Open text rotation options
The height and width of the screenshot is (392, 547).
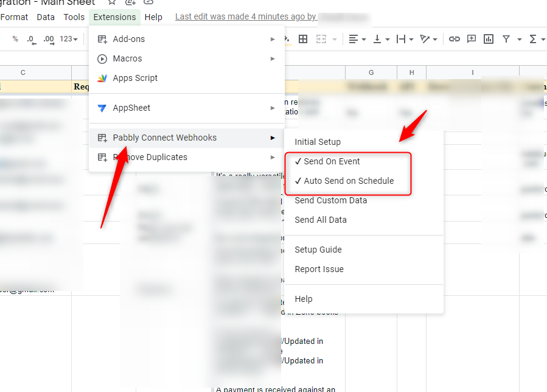[428, 39]
